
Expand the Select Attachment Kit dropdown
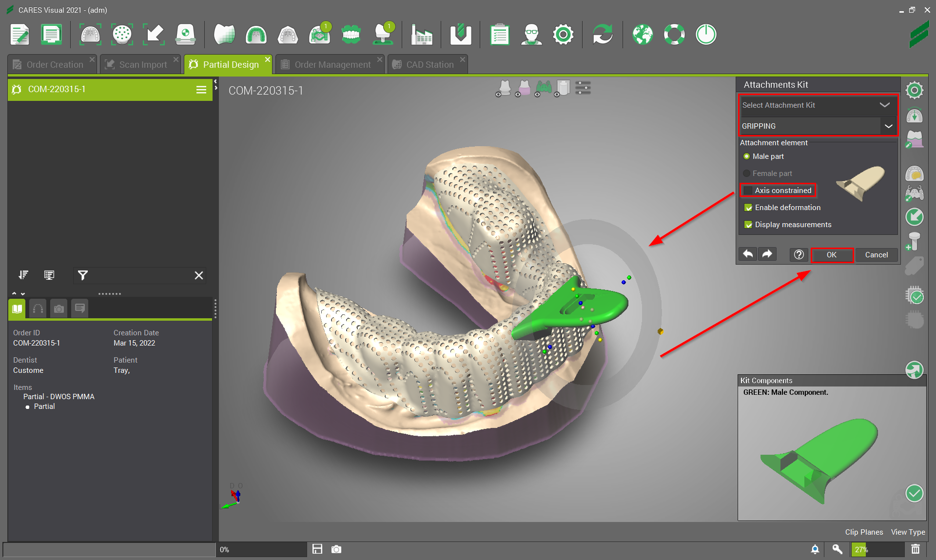click(x=884, y=105)
